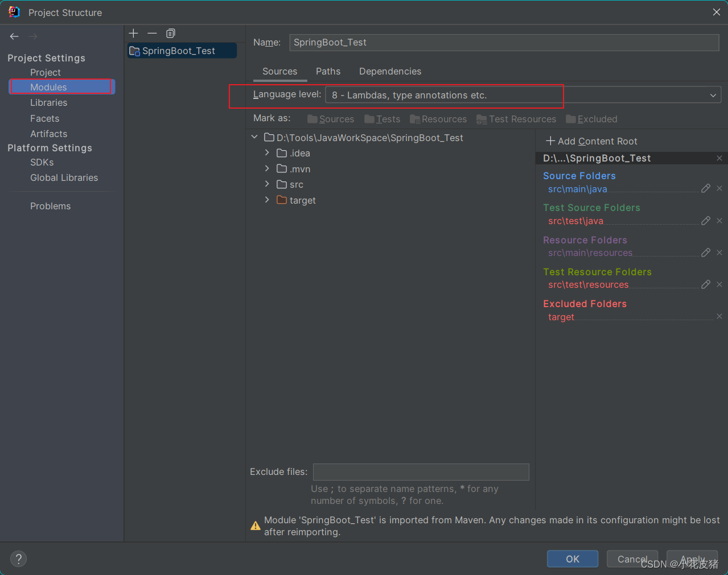Click the Exclude files input field
The width and height of the screenshot is (728, 575).
[421, 471]
